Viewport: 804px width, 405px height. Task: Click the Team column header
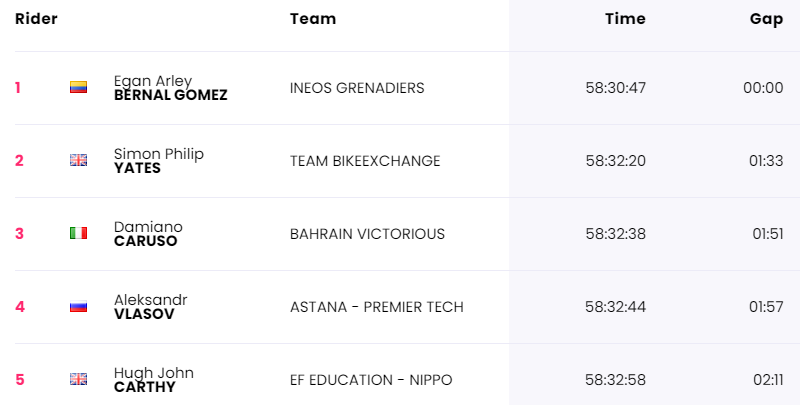pyautogui.click(x=313, y=19)
